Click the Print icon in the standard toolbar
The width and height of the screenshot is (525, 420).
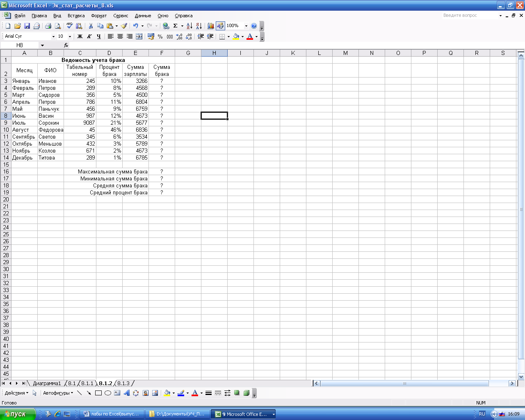48,26
